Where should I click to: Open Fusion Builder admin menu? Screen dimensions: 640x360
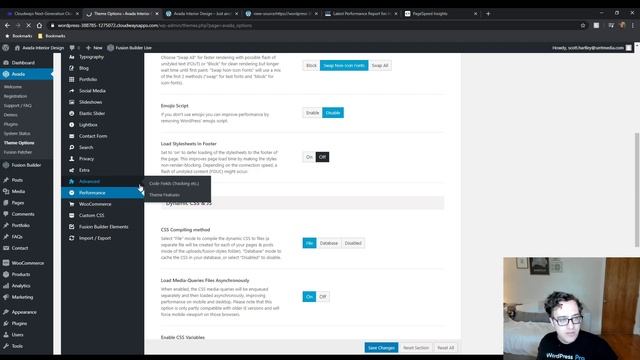tap(26, 165)
